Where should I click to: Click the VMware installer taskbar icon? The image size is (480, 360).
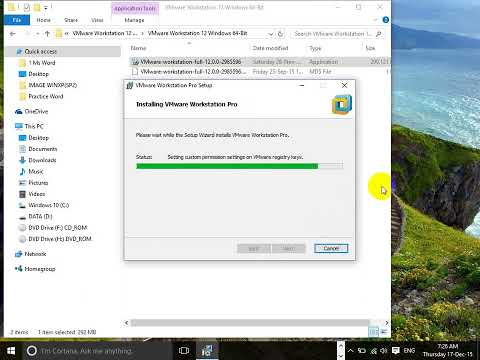[207, 351]
